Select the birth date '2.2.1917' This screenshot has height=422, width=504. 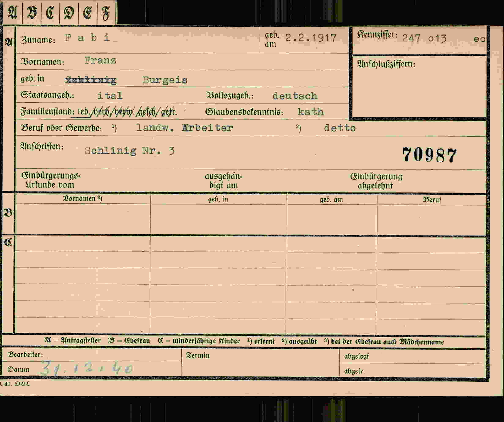tap(311, 38)
